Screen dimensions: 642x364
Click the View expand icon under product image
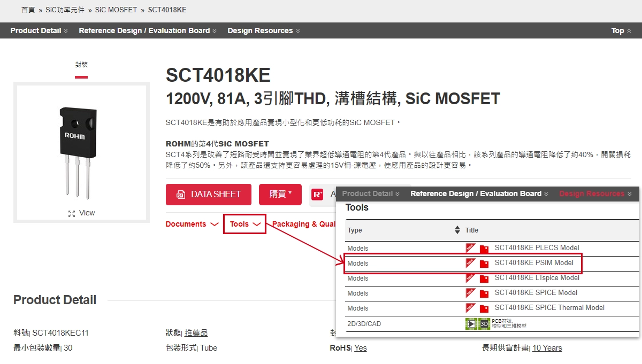pos(72,213)
